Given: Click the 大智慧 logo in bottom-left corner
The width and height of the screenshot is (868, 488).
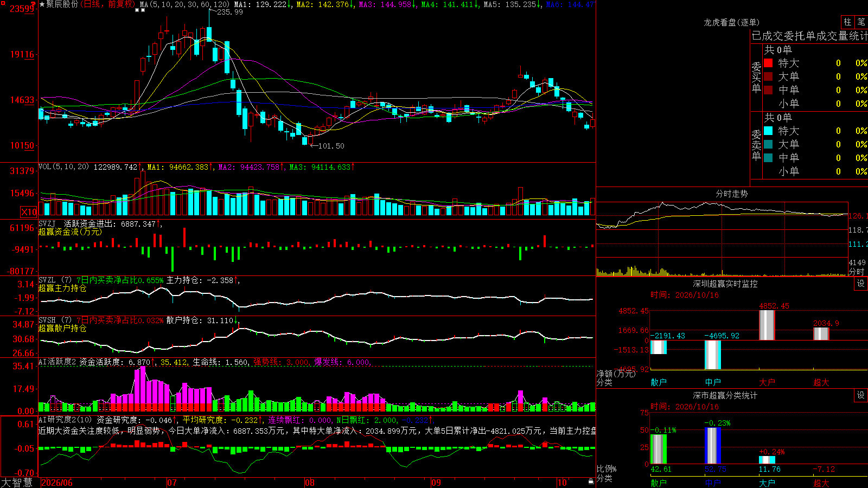Looking at the screenshot, I should [x=16, y=483].
